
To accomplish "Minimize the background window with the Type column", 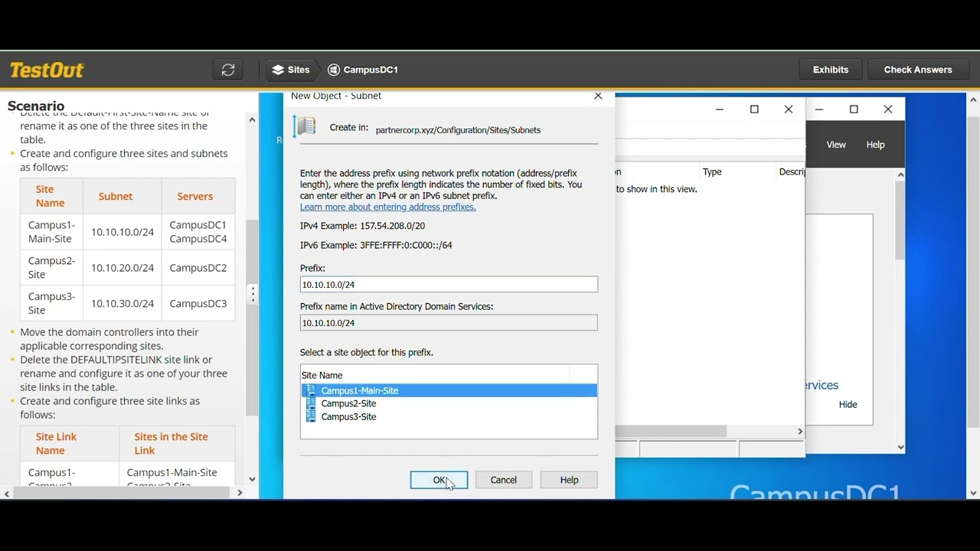I will point(720,109).
